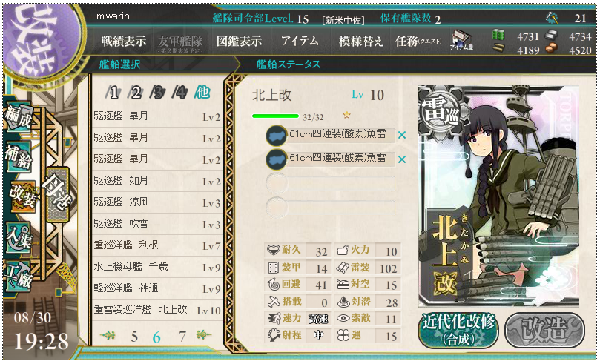The width and height of the screenshot is (600, 364).
Task: Click the first equipped torpedo slot icon
Action: [276, 136]
